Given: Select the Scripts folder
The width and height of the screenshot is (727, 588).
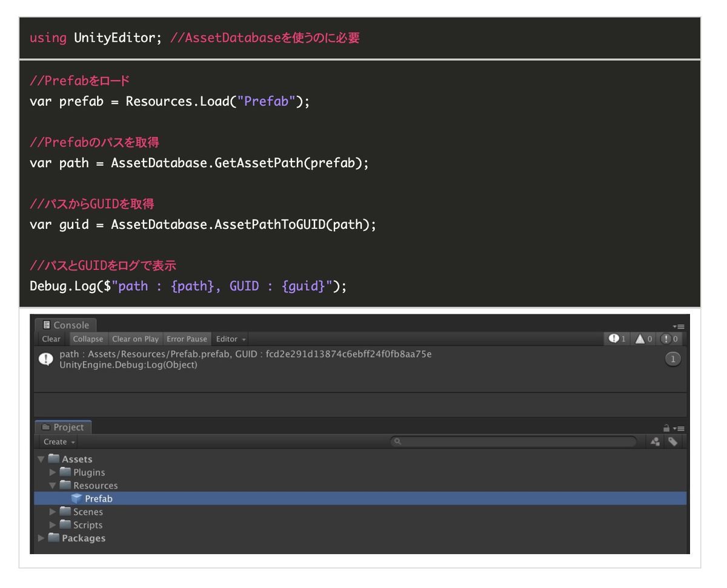Looking at the screenshot, I should coord(88,525).
